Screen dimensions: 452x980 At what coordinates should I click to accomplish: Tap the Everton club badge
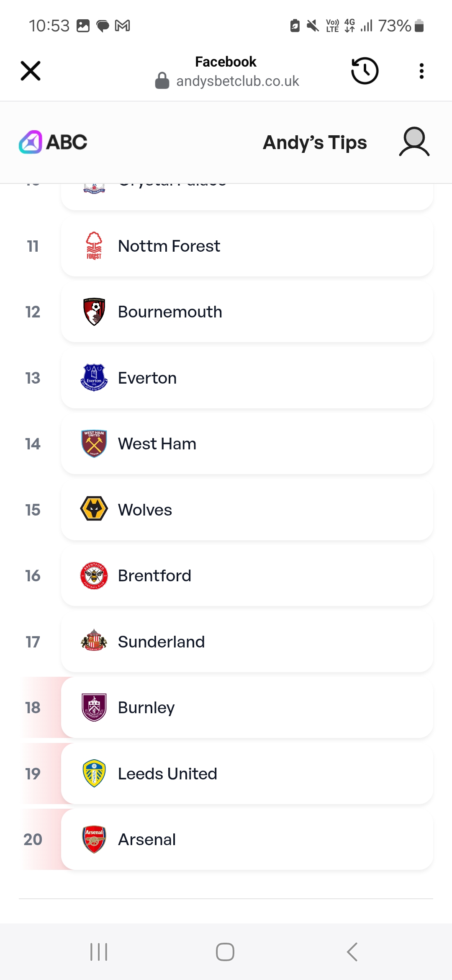point(94,378)
